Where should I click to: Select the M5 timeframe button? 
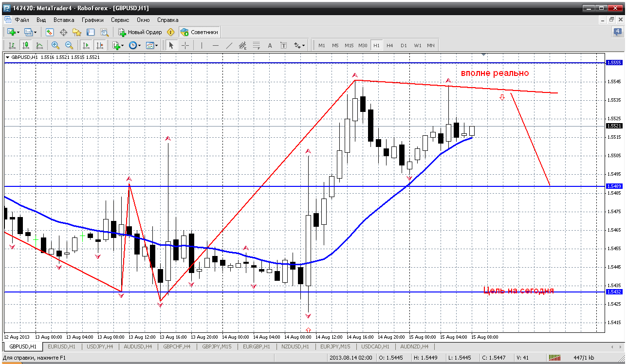tap(335, 45)
